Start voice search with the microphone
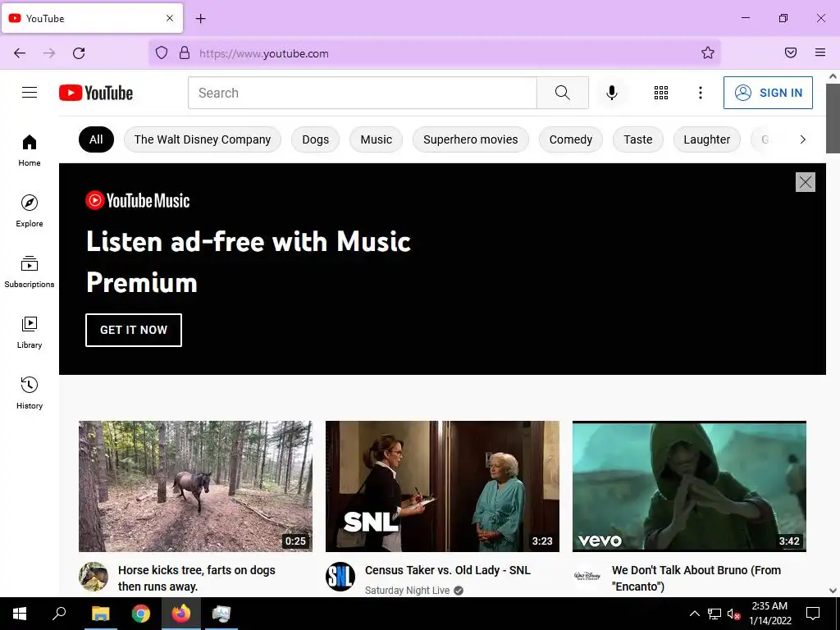Image resolution: width=840 pixels, height=630 pixels. point(612,93)
